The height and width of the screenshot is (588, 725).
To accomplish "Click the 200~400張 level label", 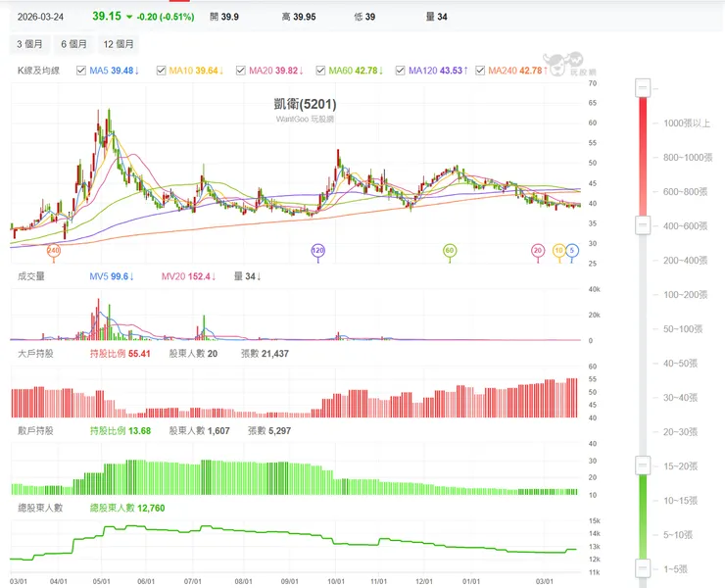I will pyautogui.click(x=685, y=260).
